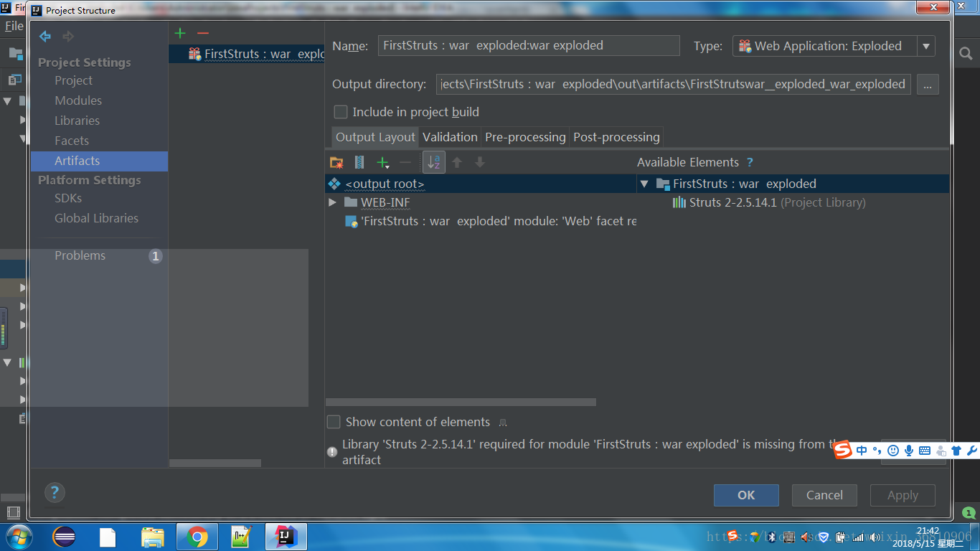Click the disabled remove element minus

coord(405,162)
